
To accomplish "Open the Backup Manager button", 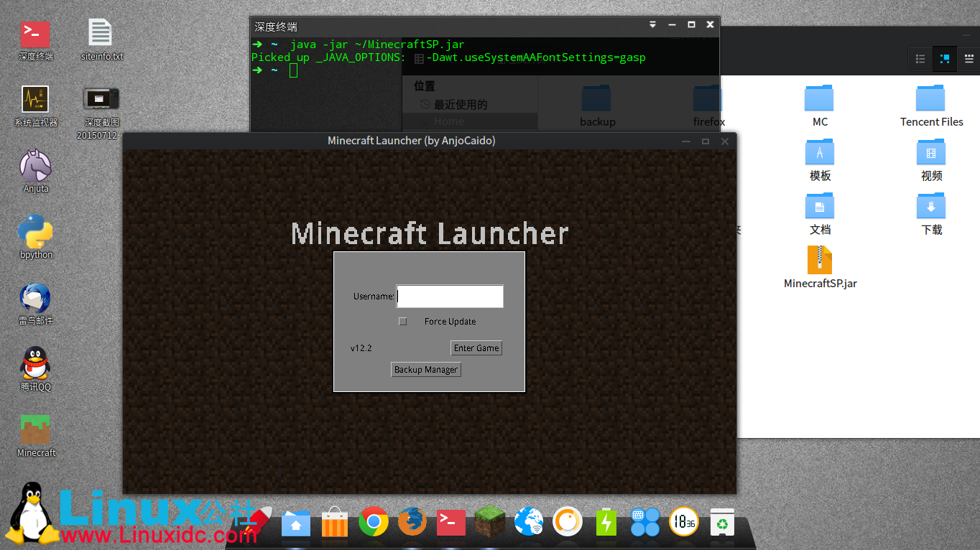I will point(426,370).
